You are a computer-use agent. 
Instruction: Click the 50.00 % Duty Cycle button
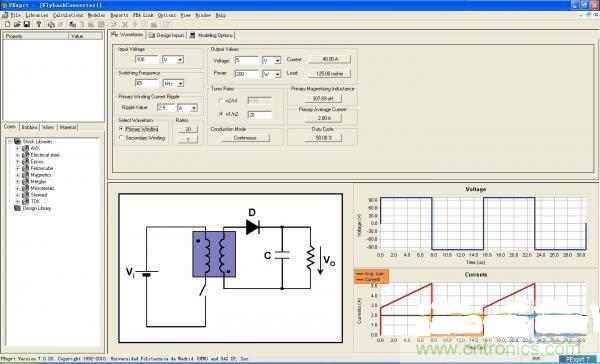[323, 138]
